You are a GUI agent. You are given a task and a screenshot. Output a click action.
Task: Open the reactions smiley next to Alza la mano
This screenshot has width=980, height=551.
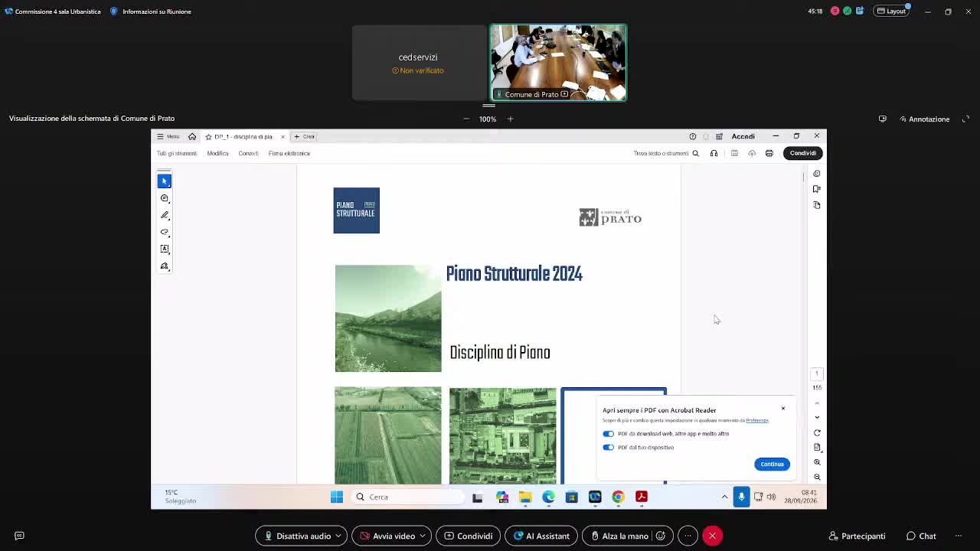[661, 536]
